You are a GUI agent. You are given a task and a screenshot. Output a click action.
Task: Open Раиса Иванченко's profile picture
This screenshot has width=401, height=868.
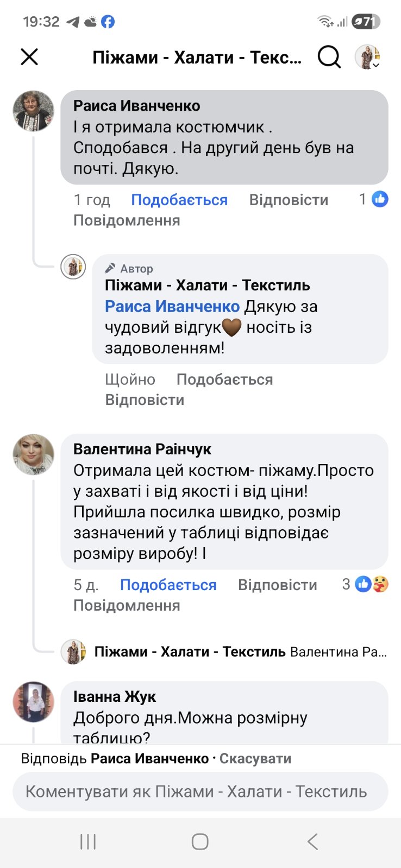click(x=34, y=111)
